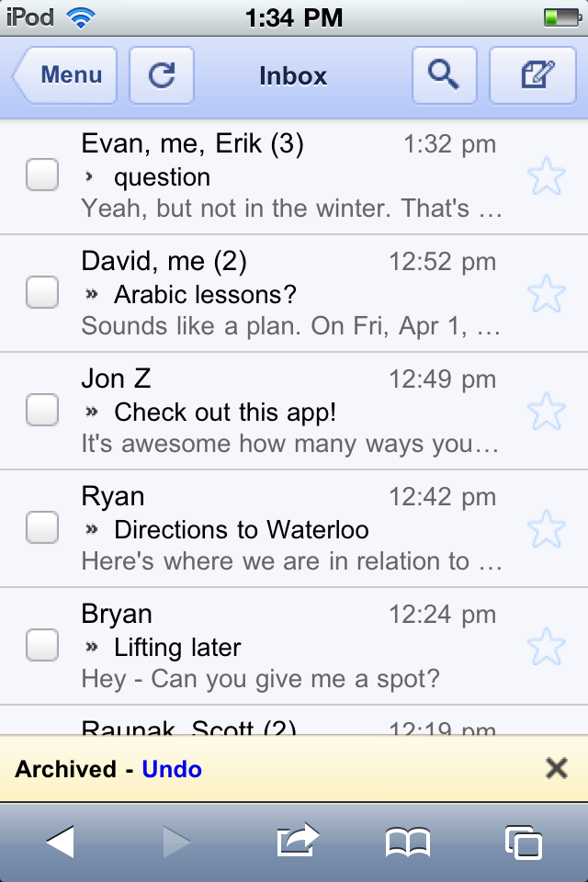This screenshot has height=882, width=588.
Task: Open the search mail icon
Action: 444,75
